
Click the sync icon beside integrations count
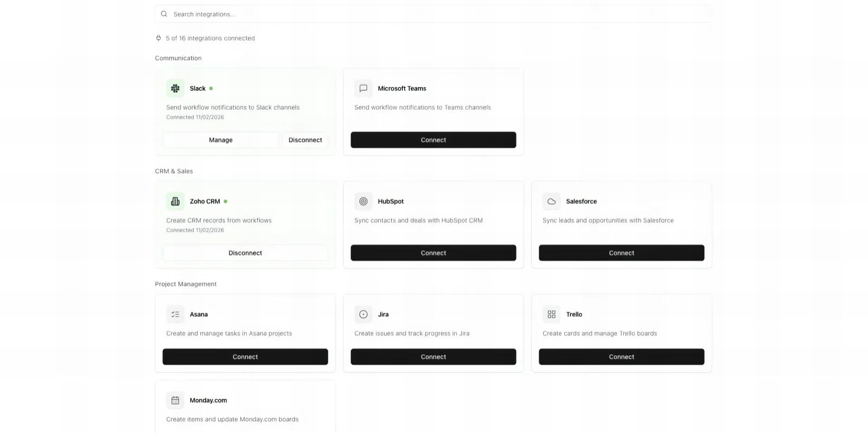[158, 38]
